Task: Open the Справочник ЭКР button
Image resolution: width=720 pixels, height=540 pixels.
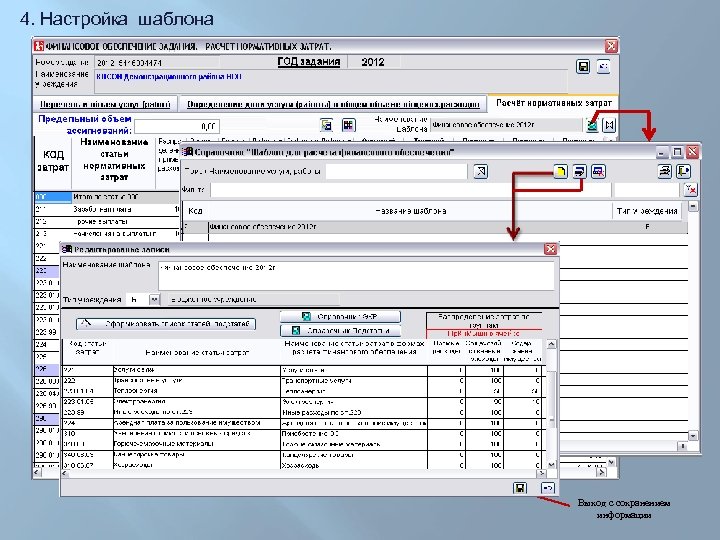Action: tap(340, 316)
